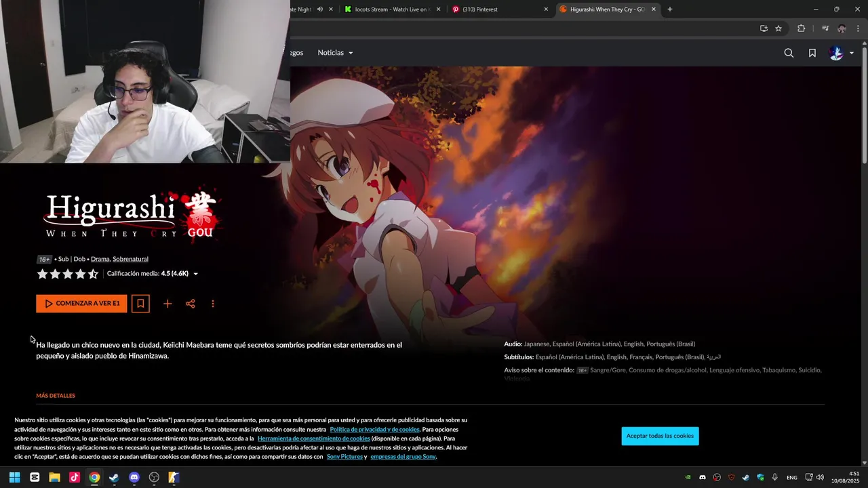The height and width of the screenshot is (488, 868).
Task: Open the Sobrenatural genre link
Action: point(130,259)
